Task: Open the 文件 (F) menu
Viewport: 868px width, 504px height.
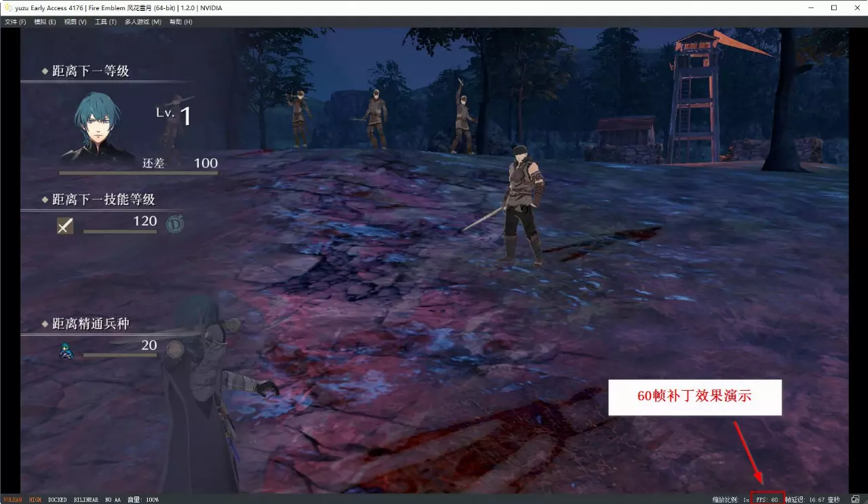Action: pyautogui.click(x=15, y=22)
